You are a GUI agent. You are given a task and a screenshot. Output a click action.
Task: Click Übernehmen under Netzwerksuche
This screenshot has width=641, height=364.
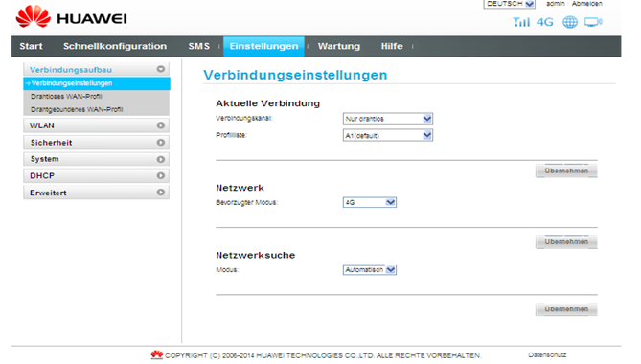[x=566, y=309]
